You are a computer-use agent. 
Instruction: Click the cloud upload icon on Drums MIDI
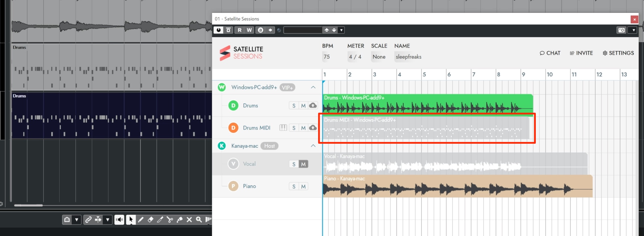(x=313, y=128)
